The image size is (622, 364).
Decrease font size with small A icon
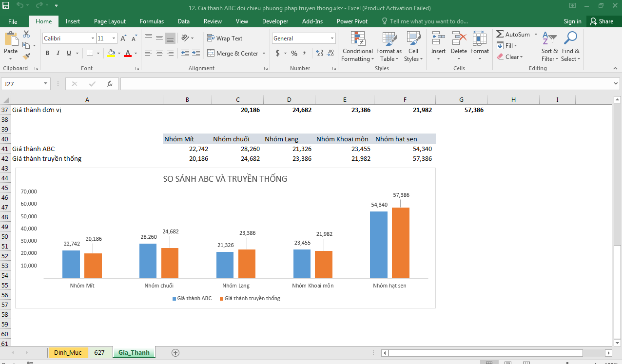tap(134, 38)
